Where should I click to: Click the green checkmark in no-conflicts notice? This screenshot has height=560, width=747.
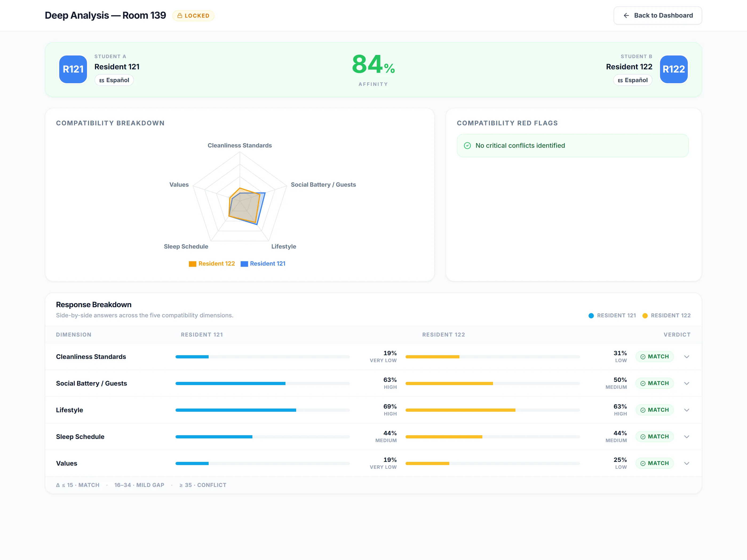pyautogui.click(x=467, y=146)
